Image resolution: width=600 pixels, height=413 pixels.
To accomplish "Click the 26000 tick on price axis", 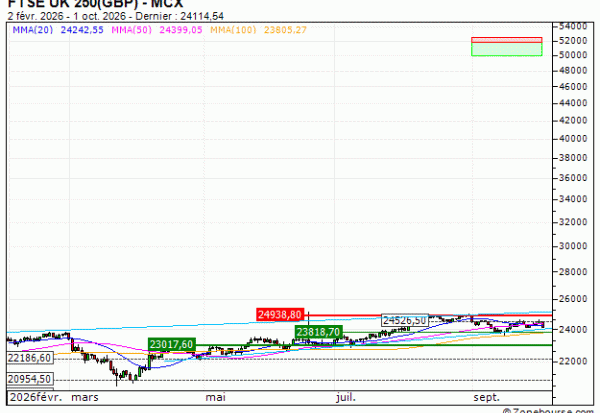I will [573, 299].
